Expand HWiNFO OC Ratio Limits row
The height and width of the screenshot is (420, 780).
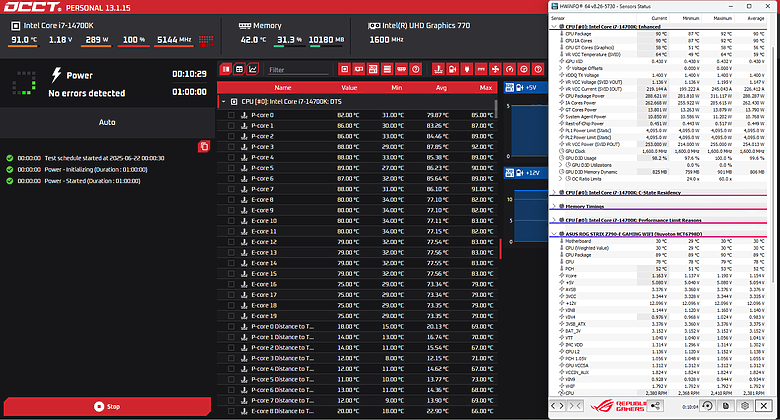[x=561, y=179]
